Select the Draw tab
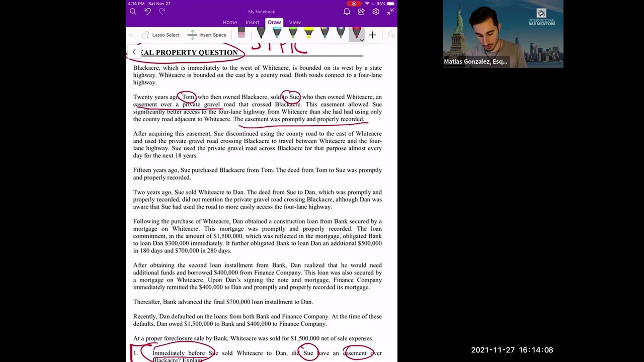Screen dimensions: 644x362 274,22
